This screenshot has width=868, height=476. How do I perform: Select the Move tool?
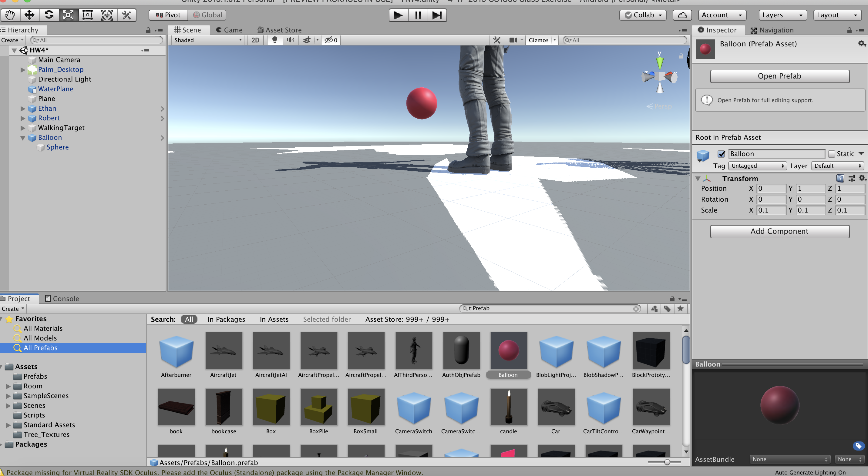(29, 15)
